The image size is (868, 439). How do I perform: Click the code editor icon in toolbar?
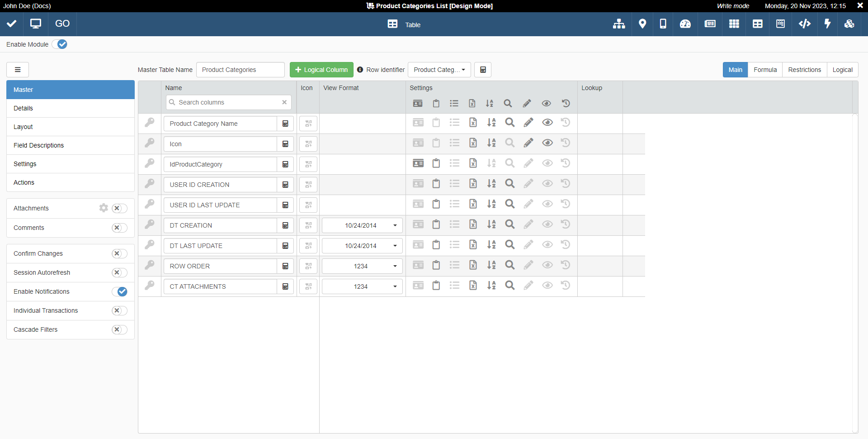coord(804,24)
